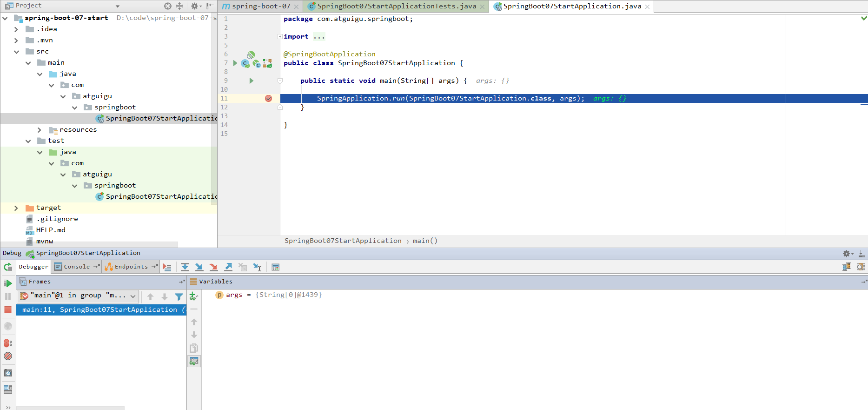Open thread selector dropdown "main"@1
This screenshot has width=868, height=410.
(78, 296)
